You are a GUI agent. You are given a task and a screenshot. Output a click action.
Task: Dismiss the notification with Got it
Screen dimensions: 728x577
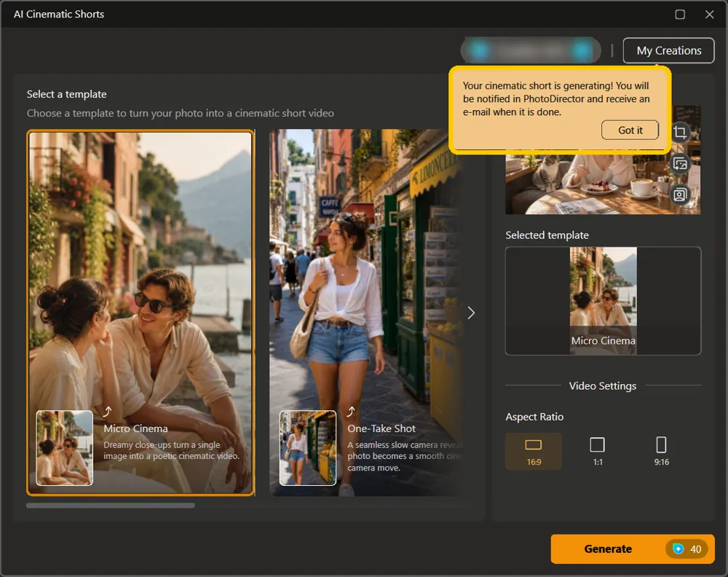[630, 130]
